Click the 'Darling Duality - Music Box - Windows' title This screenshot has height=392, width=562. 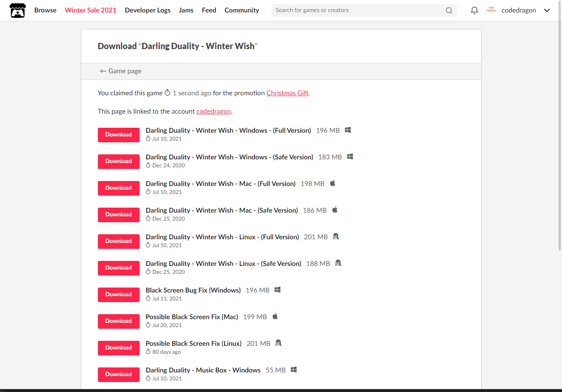[x=203, y=370]
